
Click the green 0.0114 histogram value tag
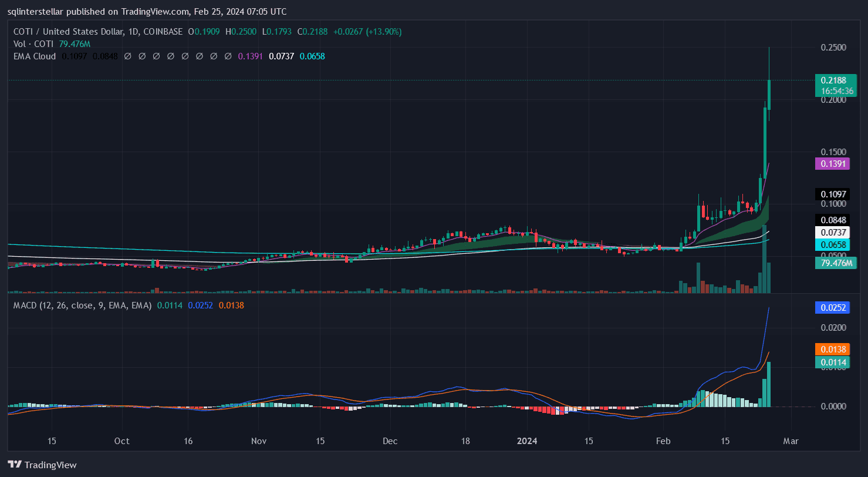point(833,362)
